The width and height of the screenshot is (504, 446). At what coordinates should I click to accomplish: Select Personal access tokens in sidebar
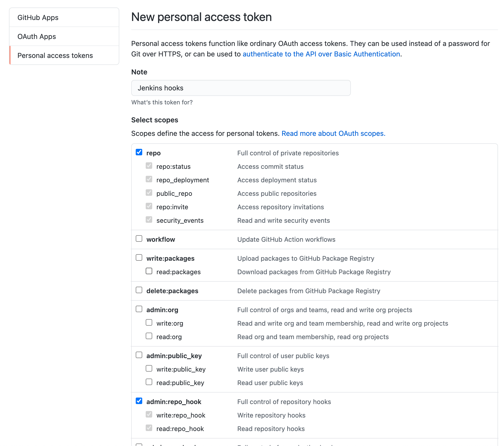click(55, 55)
